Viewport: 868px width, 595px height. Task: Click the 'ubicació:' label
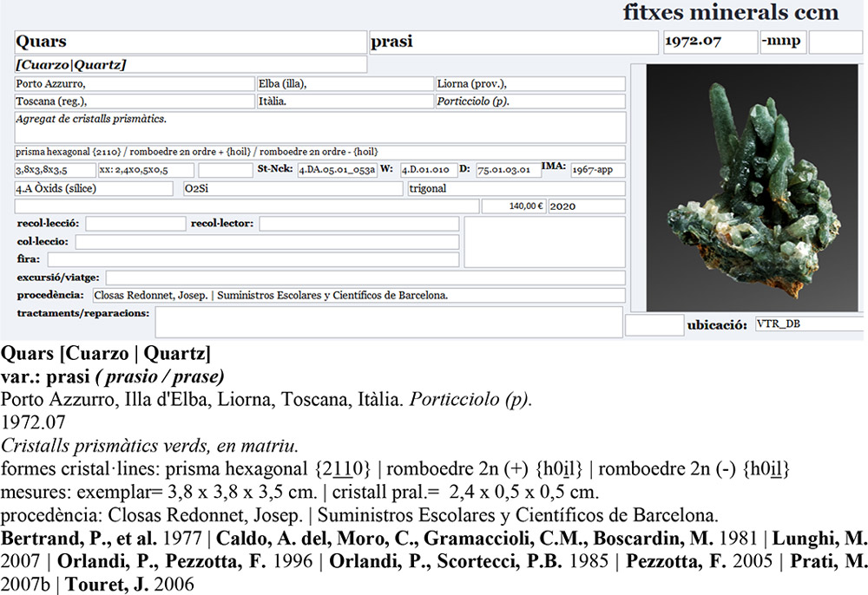pyautogui.click(x=717, y=325)
